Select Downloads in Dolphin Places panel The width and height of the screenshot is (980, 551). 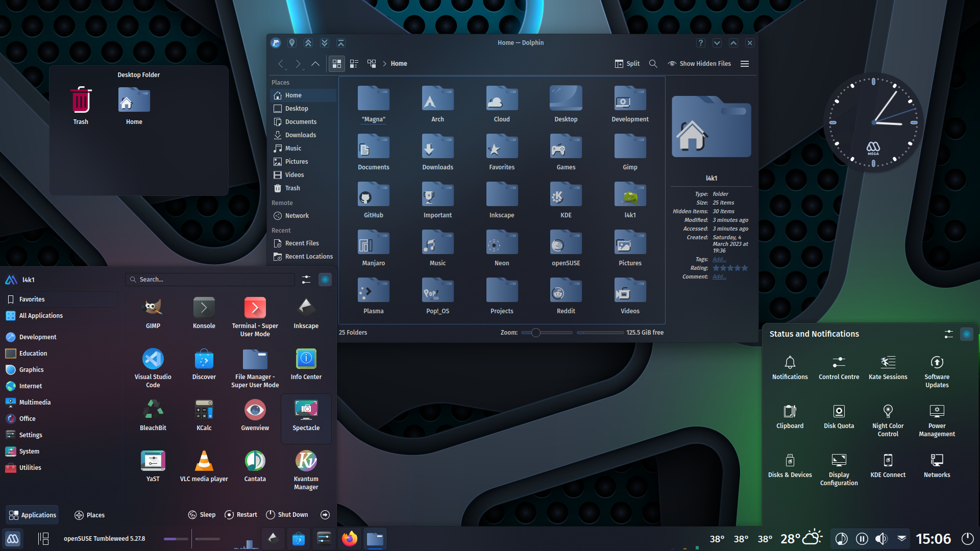(x=303, y=135)
